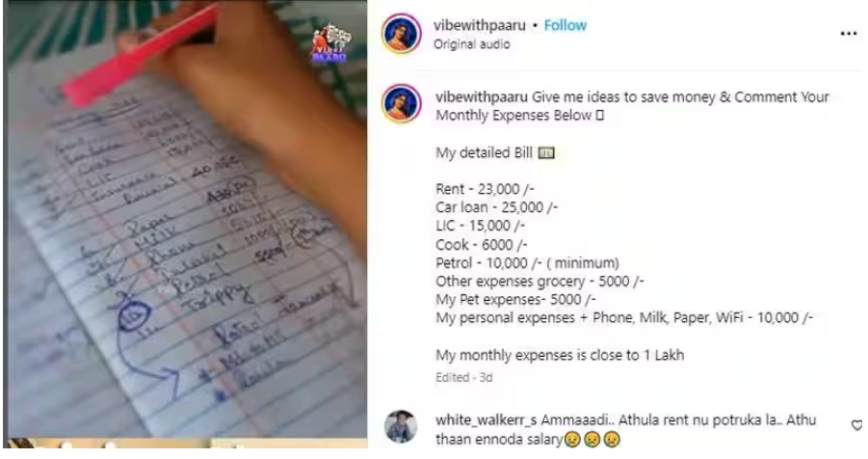Click the monthly expenses close to 1 Lakh text
The height and width of the screenshot is (459, 868).
pos(560,355)
